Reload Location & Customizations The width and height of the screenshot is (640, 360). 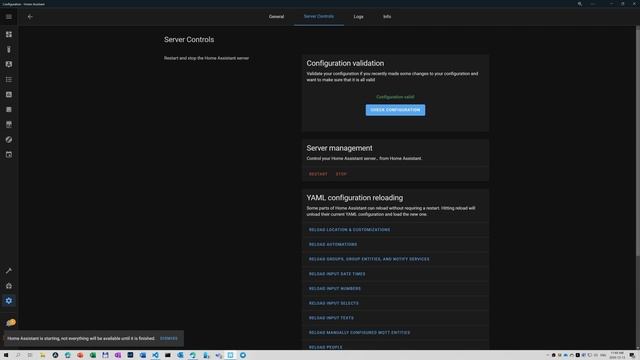tap(349, 230)
